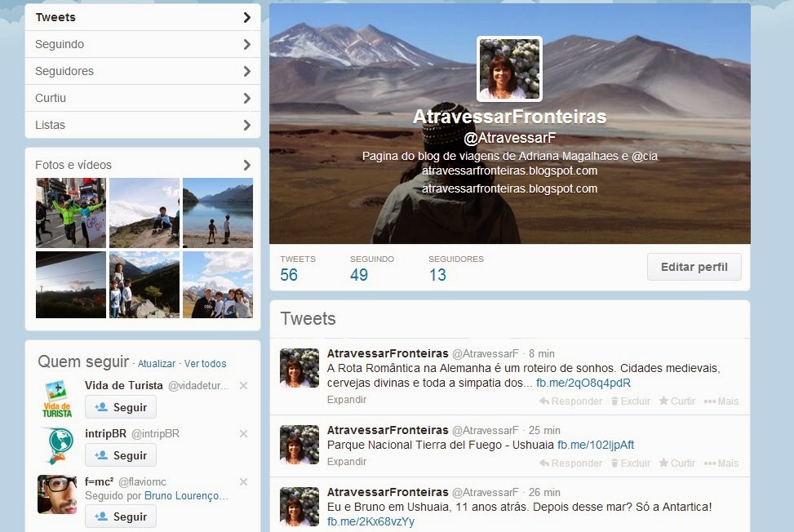Follow Vida de Turista with Seguir button
The image size is (794, 532).
tap(121, 407)
